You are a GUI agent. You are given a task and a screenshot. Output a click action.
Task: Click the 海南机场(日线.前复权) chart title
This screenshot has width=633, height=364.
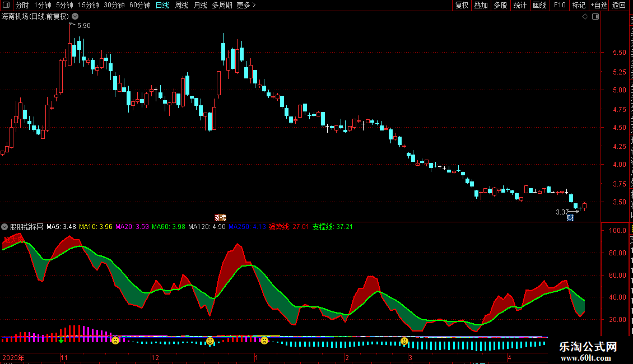point(35,16)
